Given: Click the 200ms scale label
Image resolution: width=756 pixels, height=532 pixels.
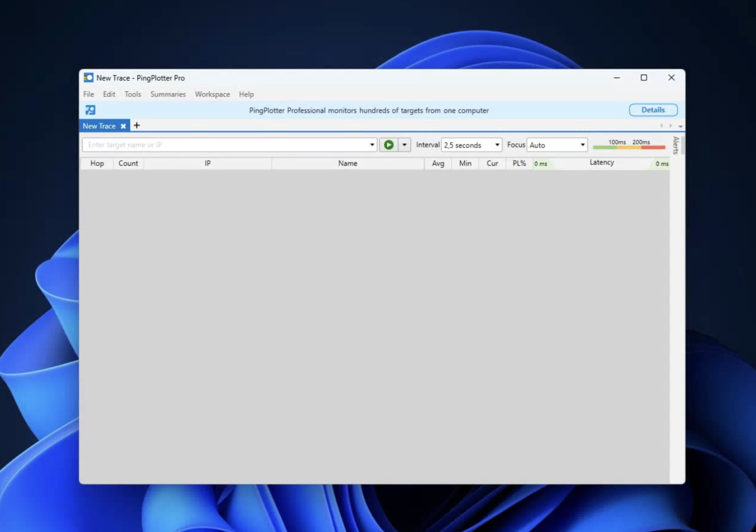Looking at the screenshot, I should point(641,142).
